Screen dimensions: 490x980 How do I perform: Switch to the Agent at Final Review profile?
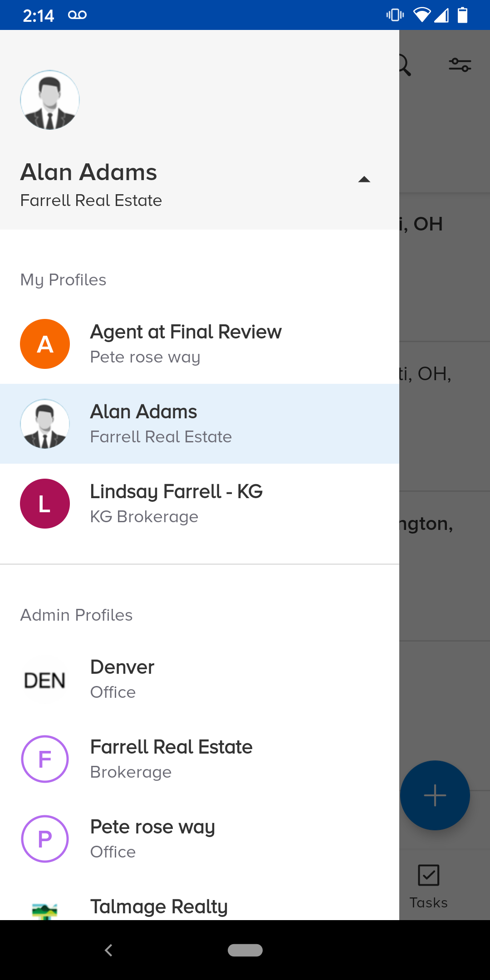coord(200,343)
